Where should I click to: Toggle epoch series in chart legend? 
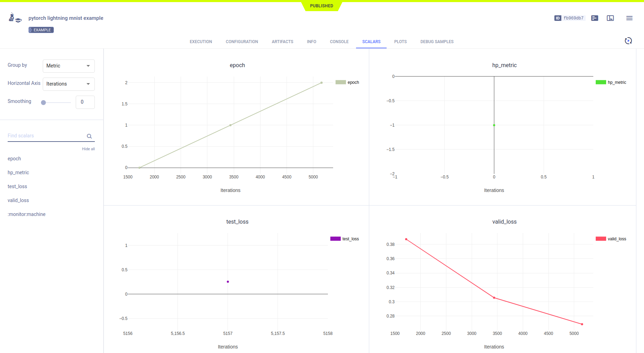click(347, 82)
